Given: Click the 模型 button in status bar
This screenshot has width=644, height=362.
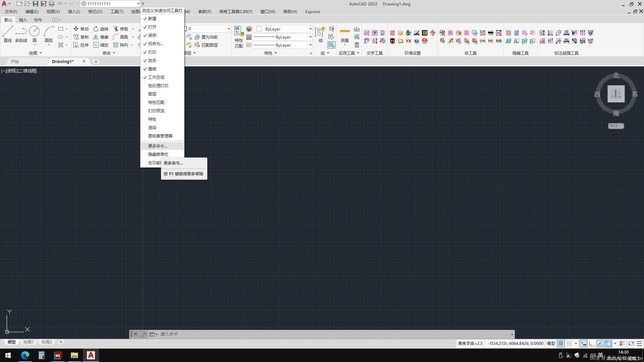Looking at the screenshot, I should 551,344.
